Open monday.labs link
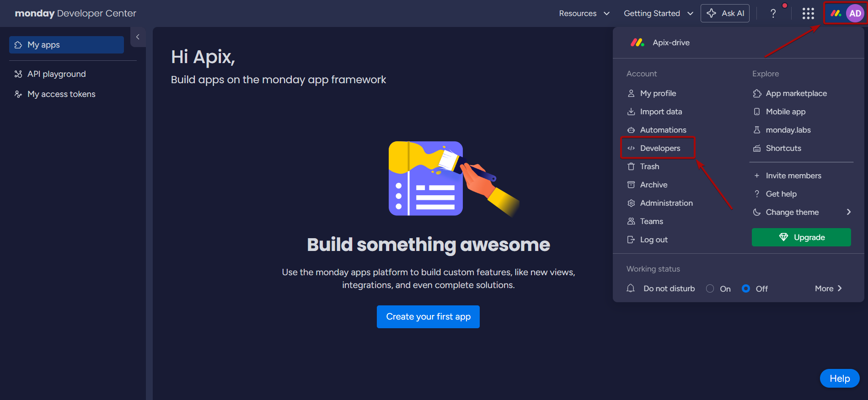This screenshot has height=400, width=868. pyautogui.click(x=788, y=130)
